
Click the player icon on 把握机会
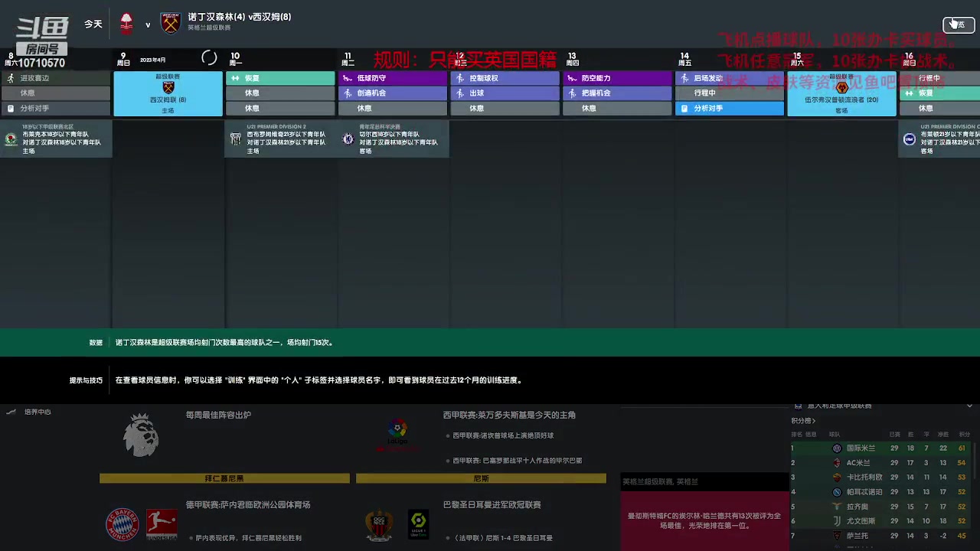click(x=572, y=93)
